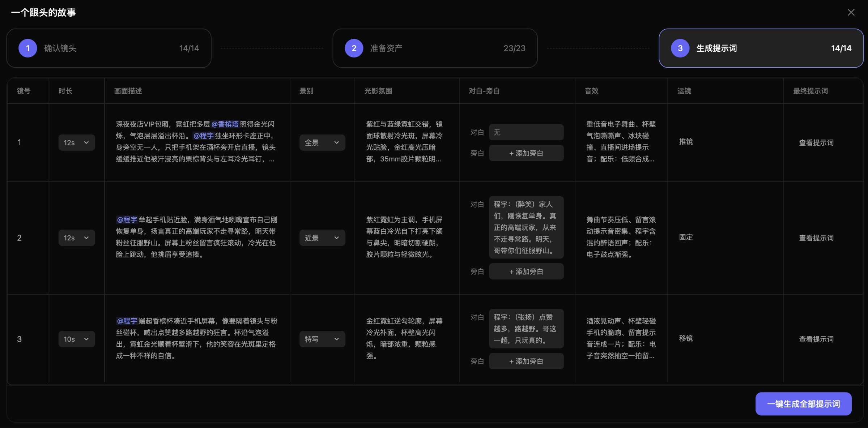Click 光影氛围 column header

(378, 91)
